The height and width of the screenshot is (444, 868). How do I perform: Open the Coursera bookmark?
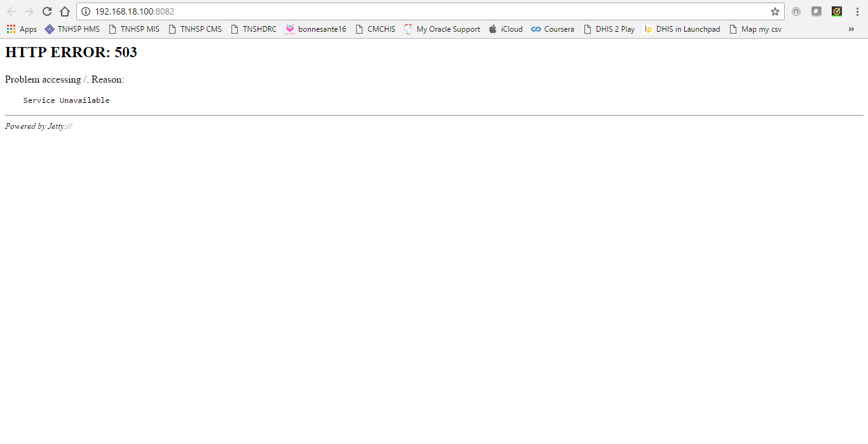coord(553,29)
